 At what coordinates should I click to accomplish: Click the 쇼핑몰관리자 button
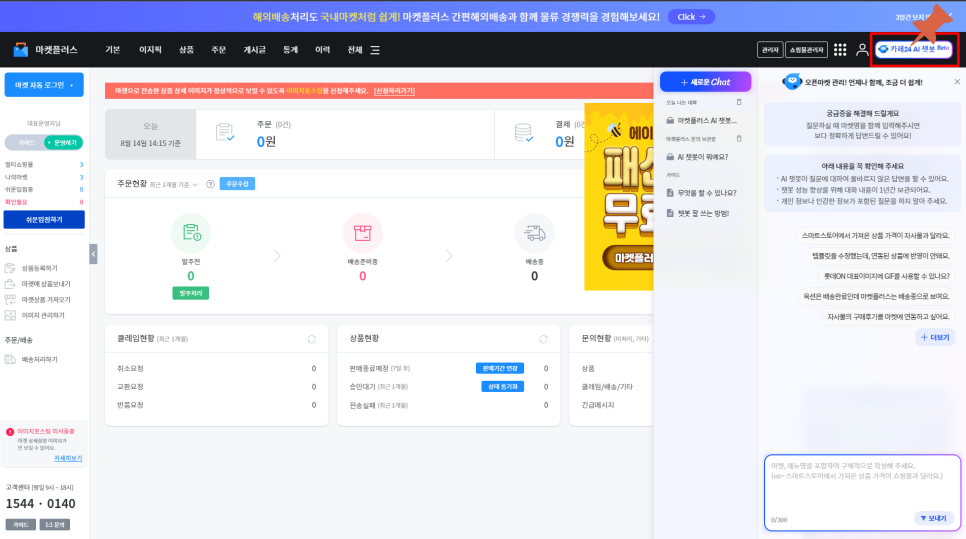(x=806, y=50)
